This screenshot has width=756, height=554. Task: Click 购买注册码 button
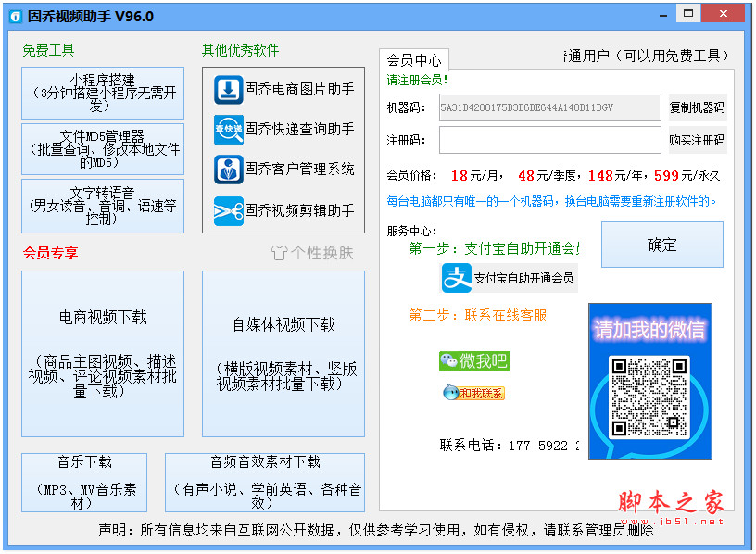698,140
